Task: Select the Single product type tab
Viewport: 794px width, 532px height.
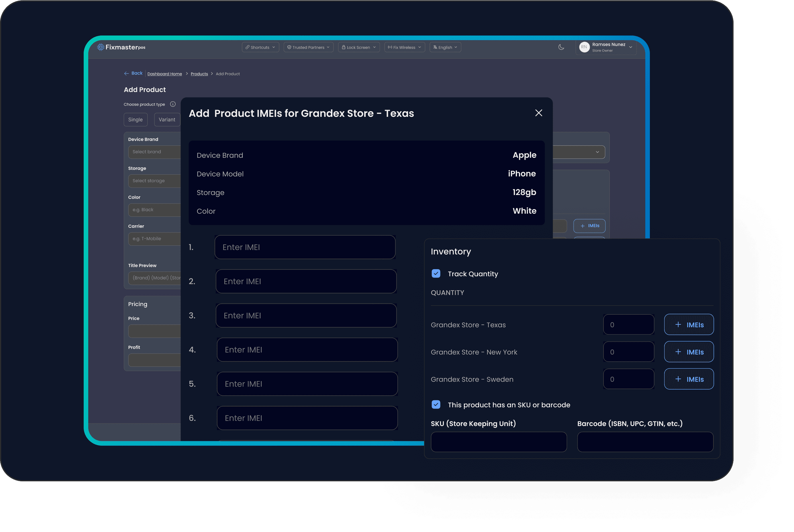Action: pyautogui.click(x=136, y=119)
